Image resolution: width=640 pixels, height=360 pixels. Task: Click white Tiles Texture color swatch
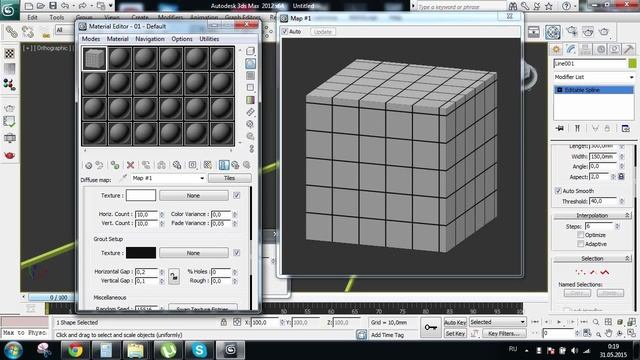click(x=141, y=195)
